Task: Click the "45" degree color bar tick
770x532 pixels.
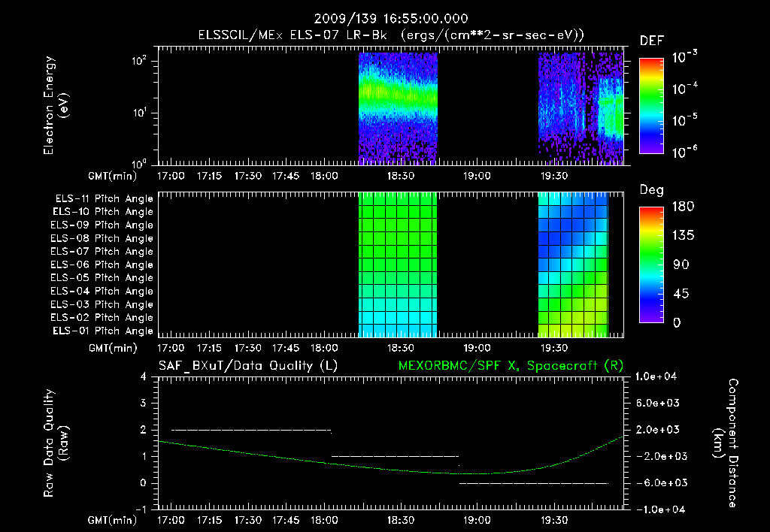Action: [681, 294]
